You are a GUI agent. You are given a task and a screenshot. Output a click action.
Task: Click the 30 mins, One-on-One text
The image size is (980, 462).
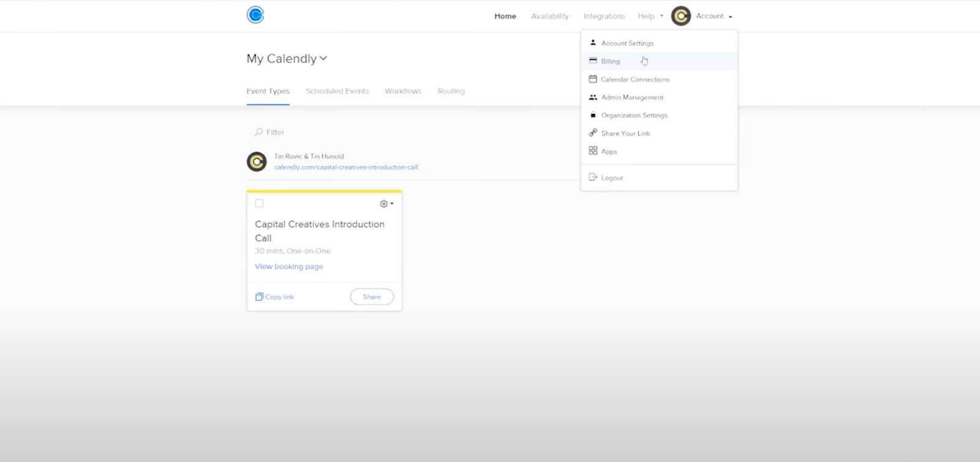pos(293,251)
